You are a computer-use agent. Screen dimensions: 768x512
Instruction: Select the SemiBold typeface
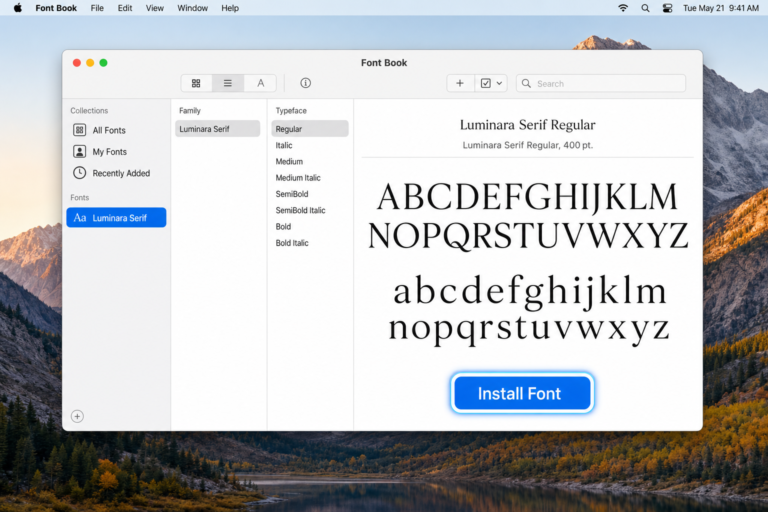[x=292, y=194]
